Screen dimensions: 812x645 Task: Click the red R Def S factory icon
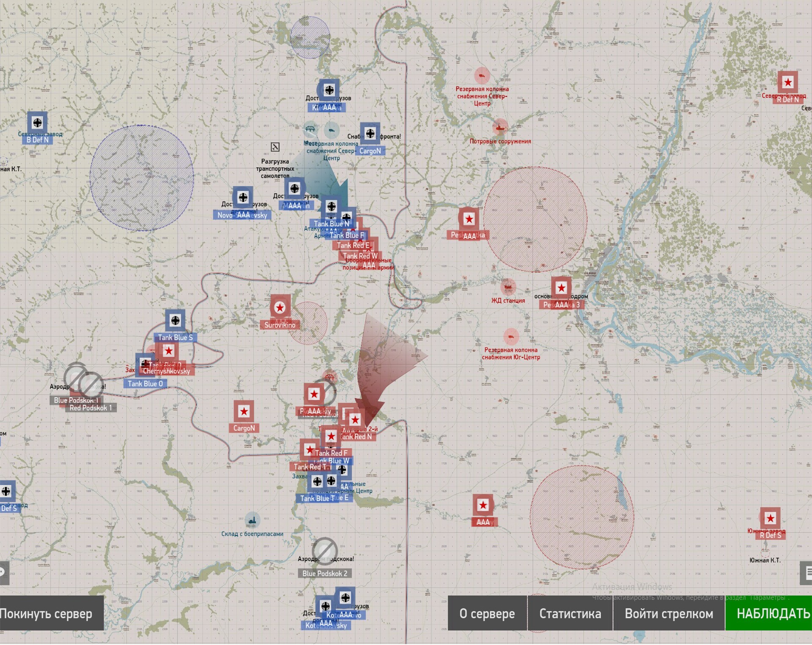pyautogui.click(x=770, y=518)
